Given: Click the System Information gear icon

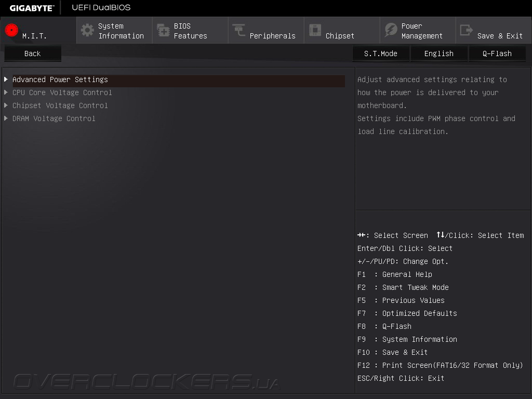Looking at the screenshot, I should pyautogui.click(x=87, y=30).
